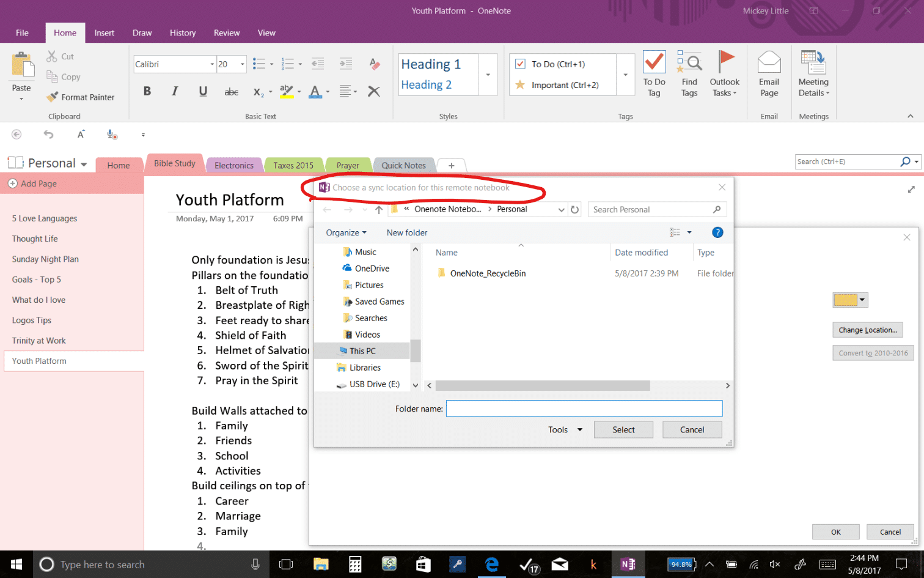Expand the Personal notebook dropdown

click(84, 164)
